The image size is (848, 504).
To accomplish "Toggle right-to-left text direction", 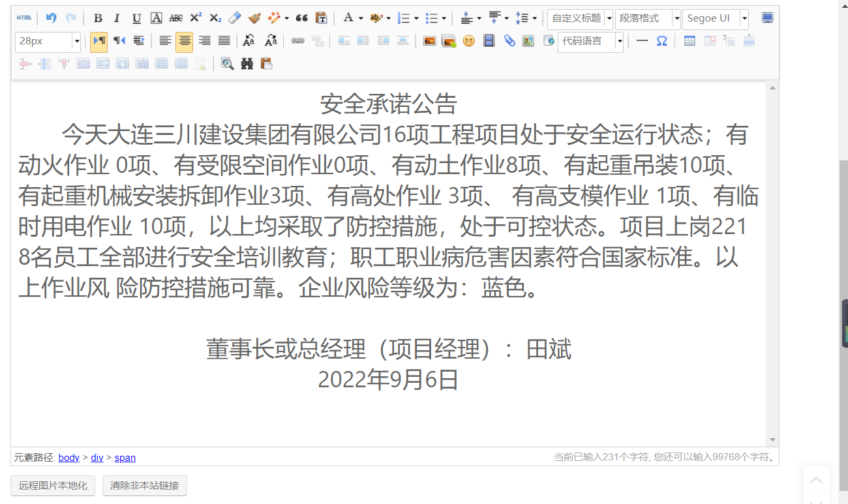I will click(x=119, y=41).
